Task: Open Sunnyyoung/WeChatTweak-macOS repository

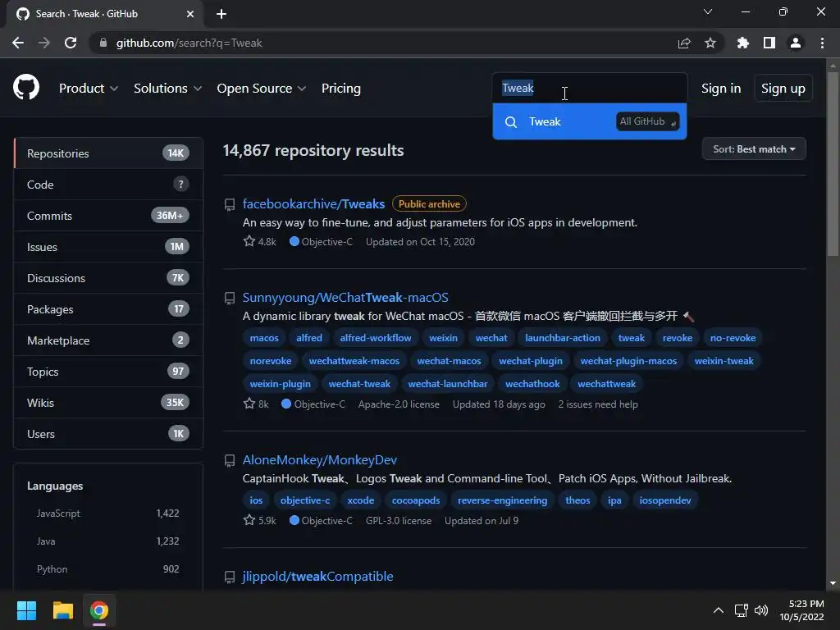Action: [x=345, y=297]
